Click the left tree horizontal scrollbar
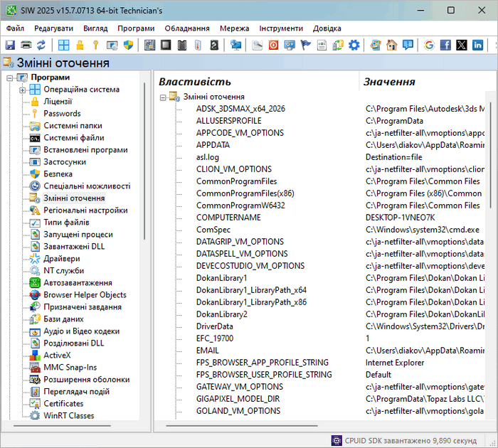This screenshot has height=448, width=498. 62,426
